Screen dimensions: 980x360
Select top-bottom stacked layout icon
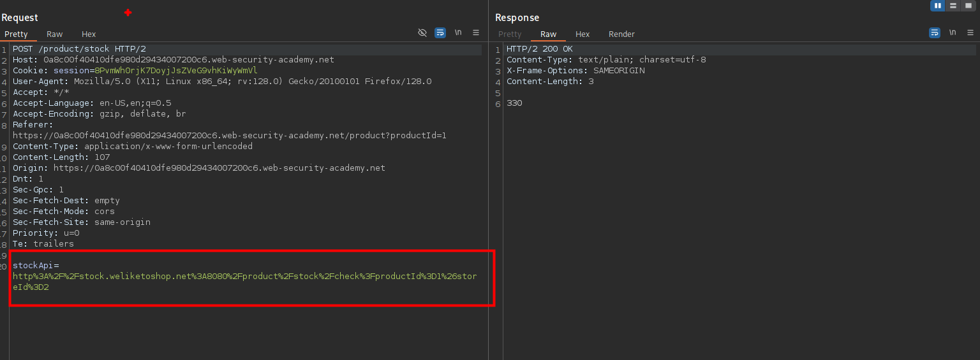click(x=953, y=6)
